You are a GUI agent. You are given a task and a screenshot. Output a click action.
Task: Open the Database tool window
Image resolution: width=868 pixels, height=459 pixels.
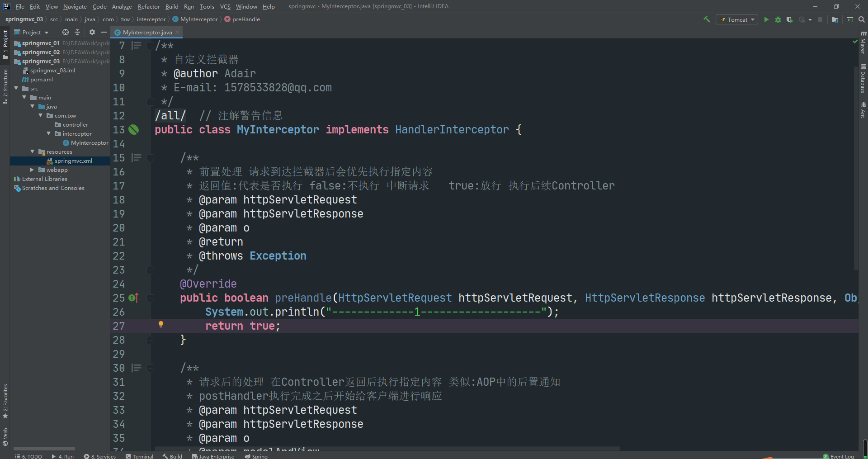coord(863,79)
